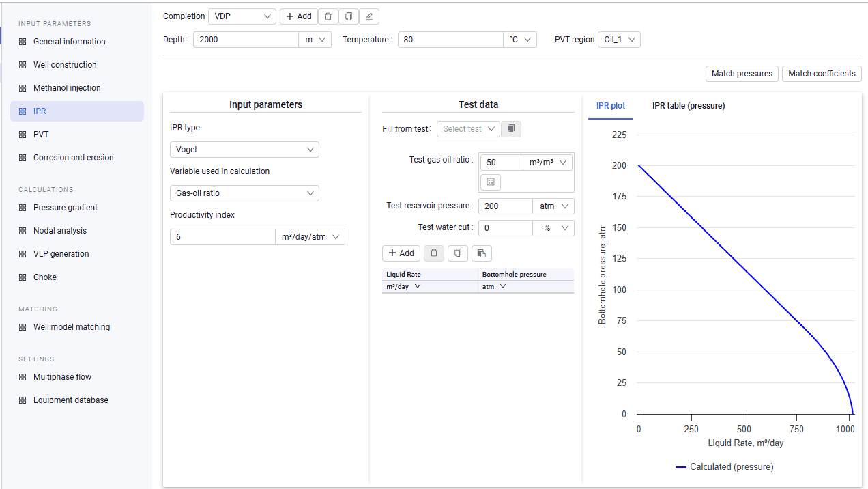Screen dimensions: 868x489
Task: Open the Variable used in calculation dropdown
Action: tap(244, 193)
